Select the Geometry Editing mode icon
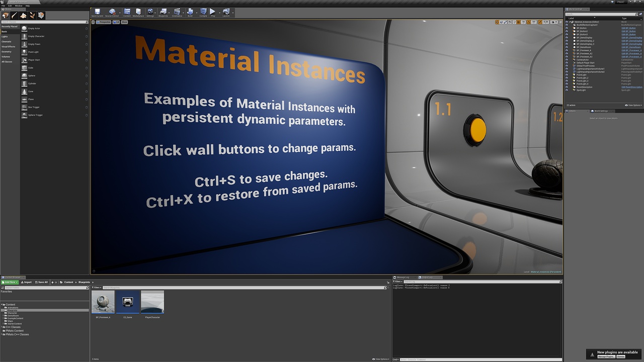The width and height of the screenshot is (644, 362). (x=41, y=16)
